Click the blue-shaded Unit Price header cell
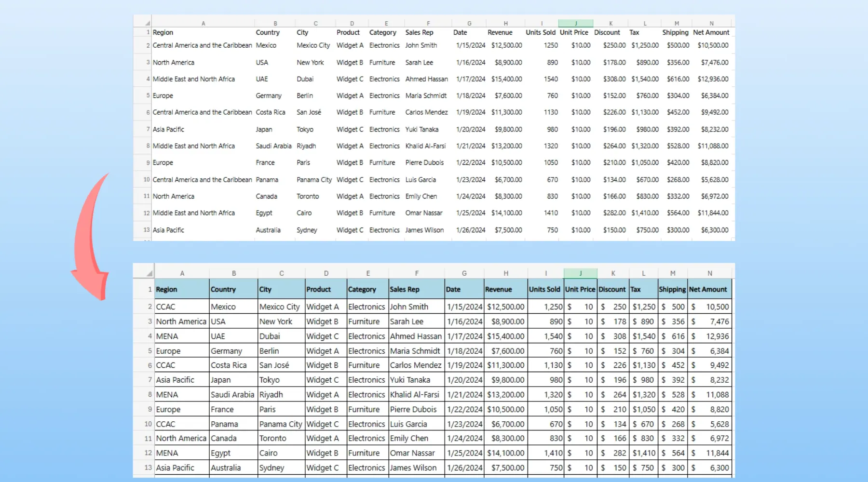This screenshot has height=482, width=868. coord(580,289)
